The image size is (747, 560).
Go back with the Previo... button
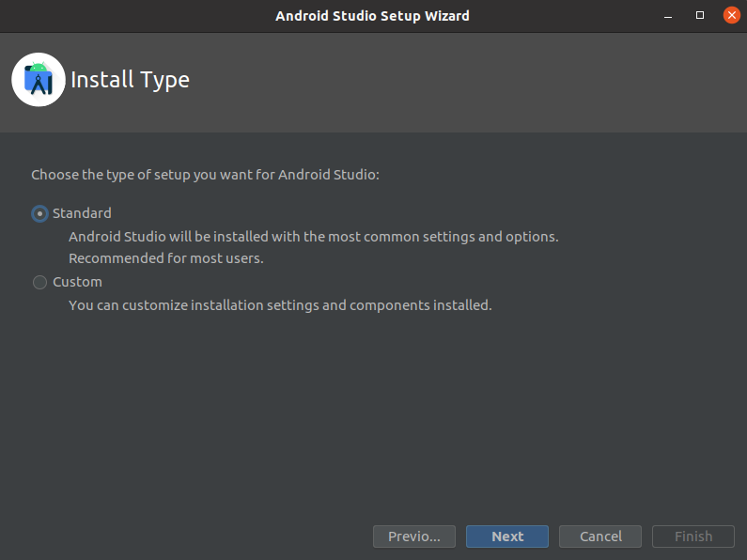coord(414,537)
